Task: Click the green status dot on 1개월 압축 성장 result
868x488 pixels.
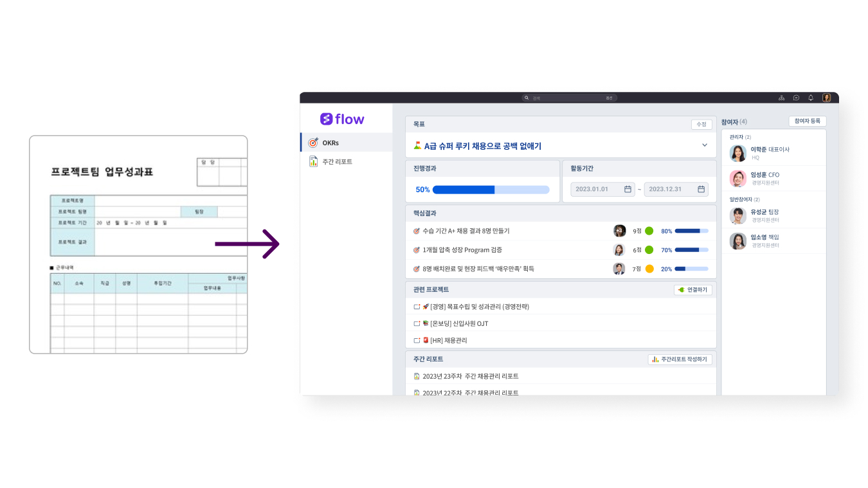Action: (x=649, y=249)
